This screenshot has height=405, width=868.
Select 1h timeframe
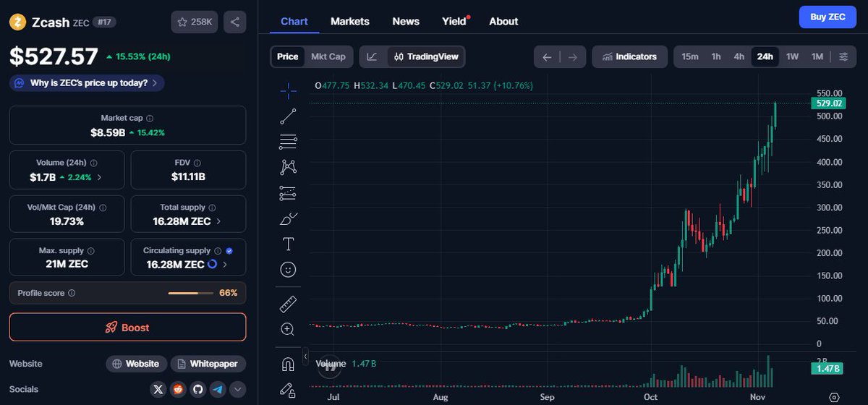point(716,56)
